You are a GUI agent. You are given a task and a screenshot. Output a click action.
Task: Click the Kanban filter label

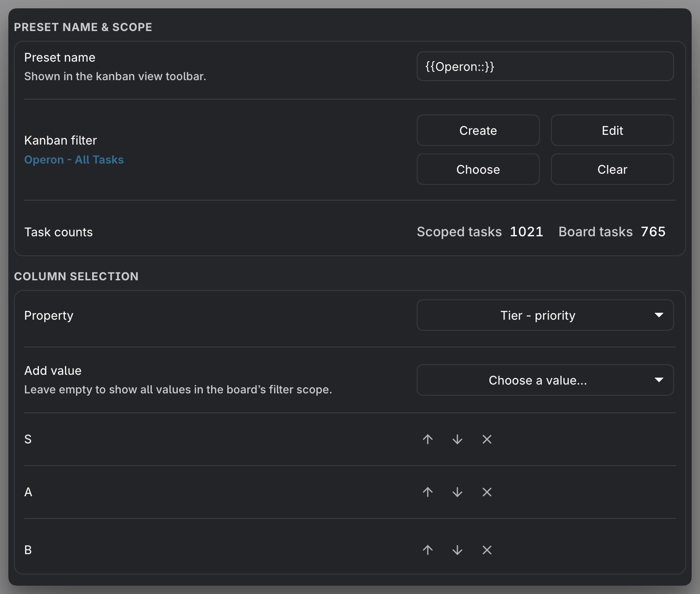61,140
